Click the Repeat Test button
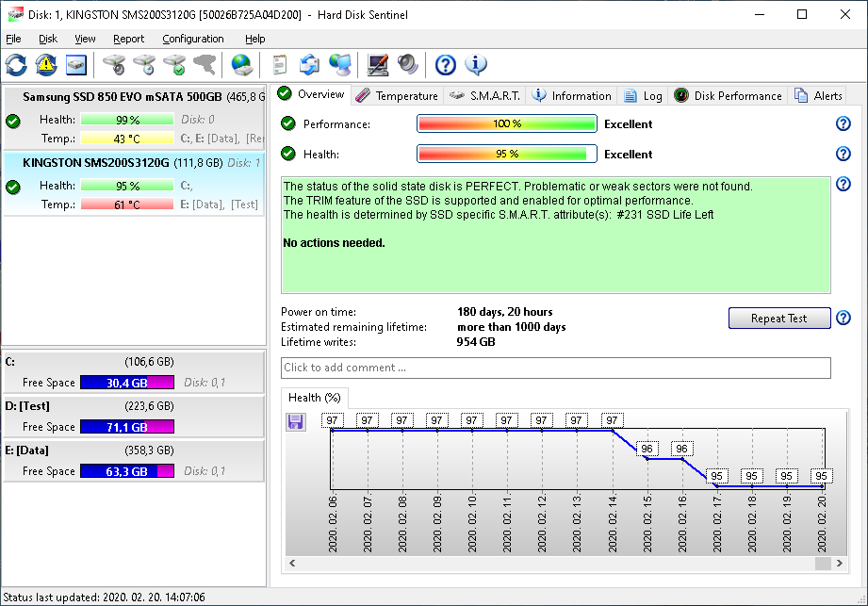This screenshot has height=606, width=868. point(779,319)
